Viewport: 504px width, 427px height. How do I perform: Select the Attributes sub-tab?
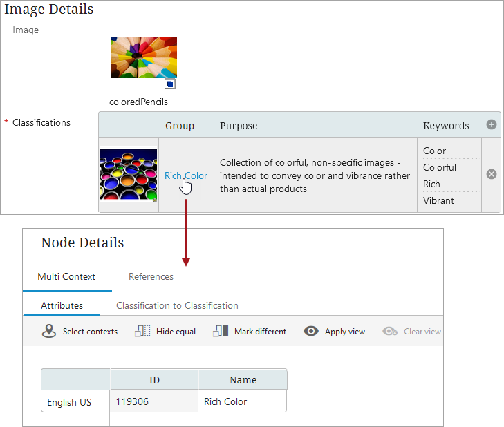[x=62, y=305]
